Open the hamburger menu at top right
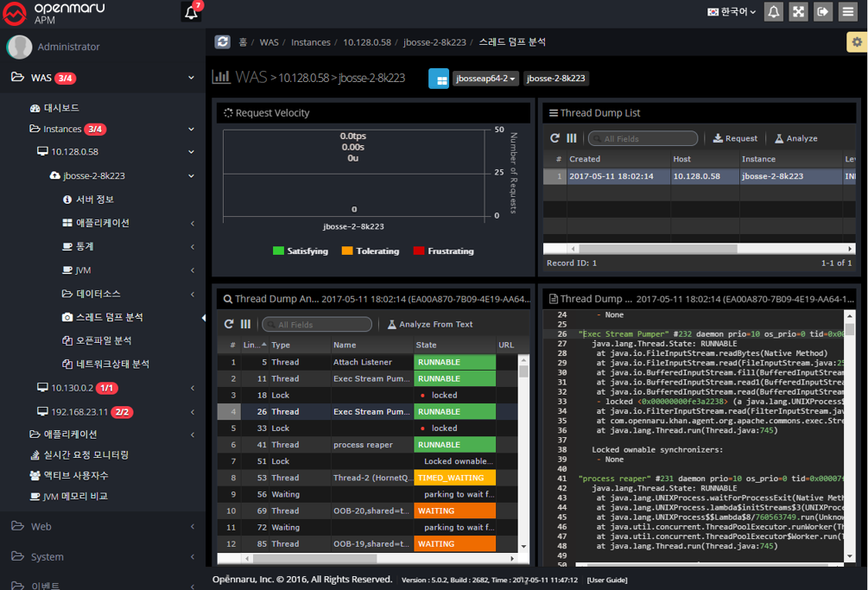This screenshot has width=868, height=590. tap(848, 12)
